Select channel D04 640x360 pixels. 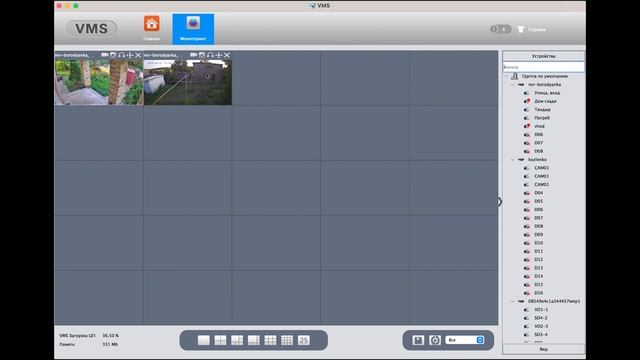point(538,193)
